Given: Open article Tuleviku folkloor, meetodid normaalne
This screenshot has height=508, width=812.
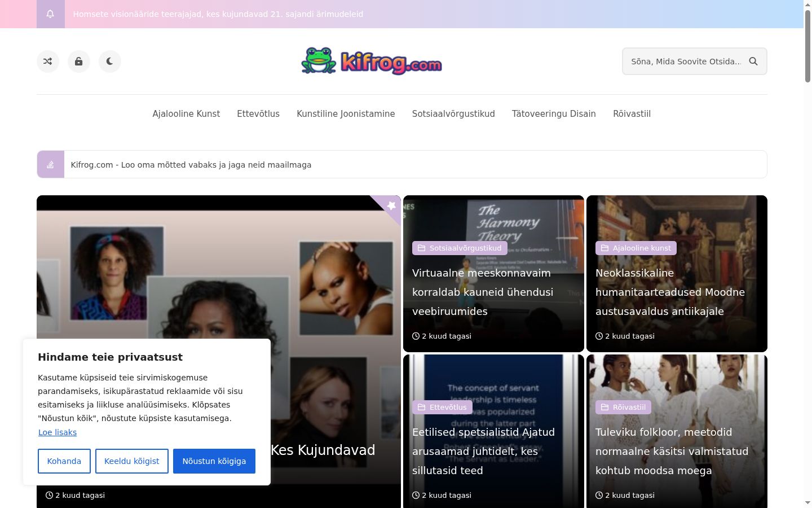Looking at the screenshot, I should [672, 452].
